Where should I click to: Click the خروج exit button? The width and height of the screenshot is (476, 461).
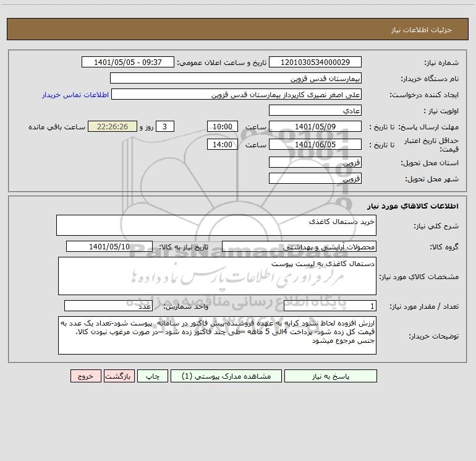pos(85,376)
